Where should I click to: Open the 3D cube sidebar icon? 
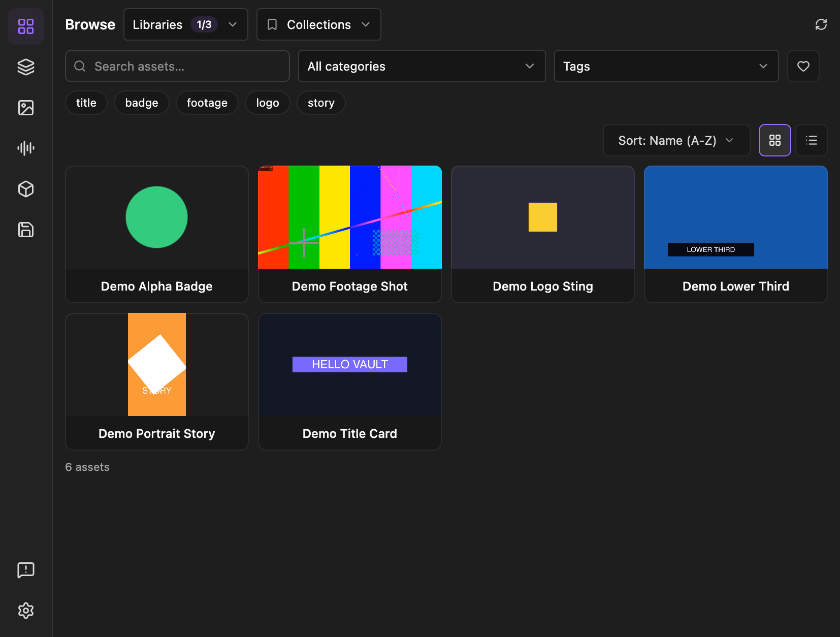pyautogui.click(x=26, y=189)
